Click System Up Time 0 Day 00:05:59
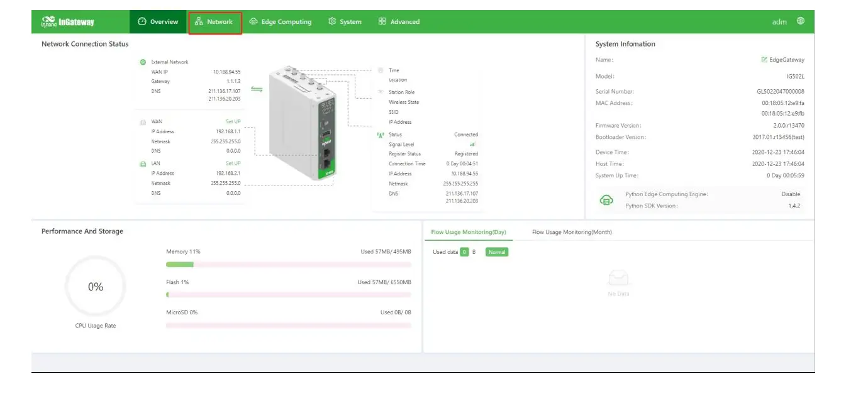Viewport: 868px width, 403px height. pyautogui.click(x=786, y=175)
